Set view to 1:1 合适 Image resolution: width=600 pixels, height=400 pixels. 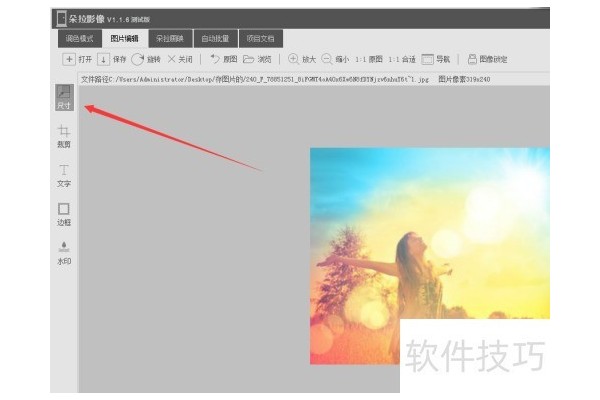402,59
